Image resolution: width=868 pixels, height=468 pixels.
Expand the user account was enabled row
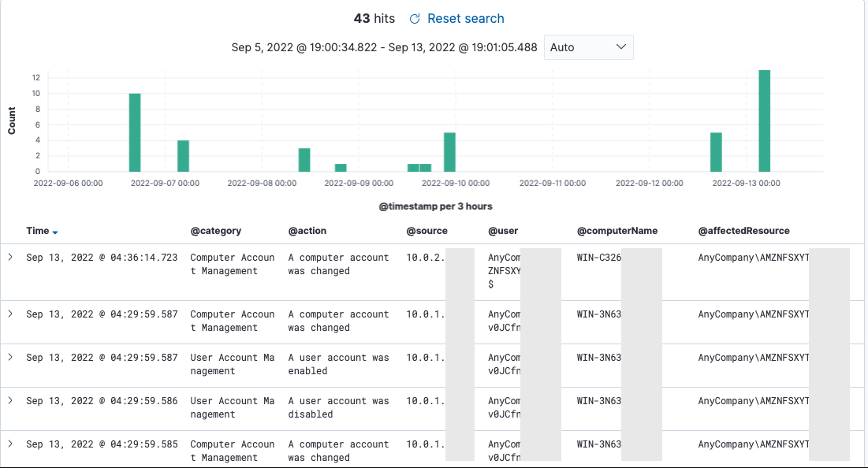(x=10, y=358)
